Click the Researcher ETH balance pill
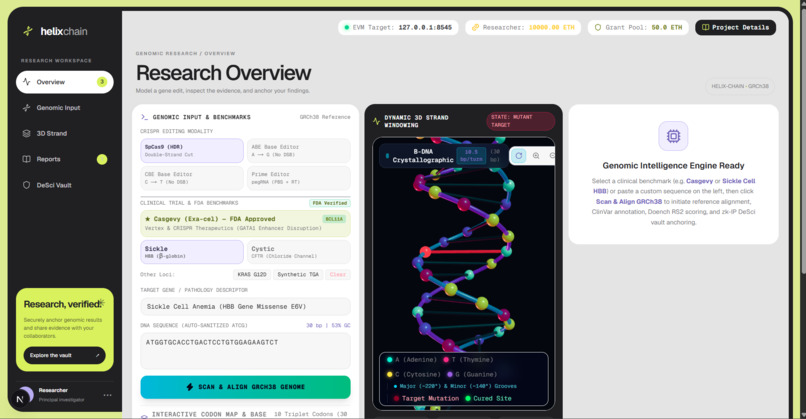The height and width of the screenshot is (419, 806). 523,27
